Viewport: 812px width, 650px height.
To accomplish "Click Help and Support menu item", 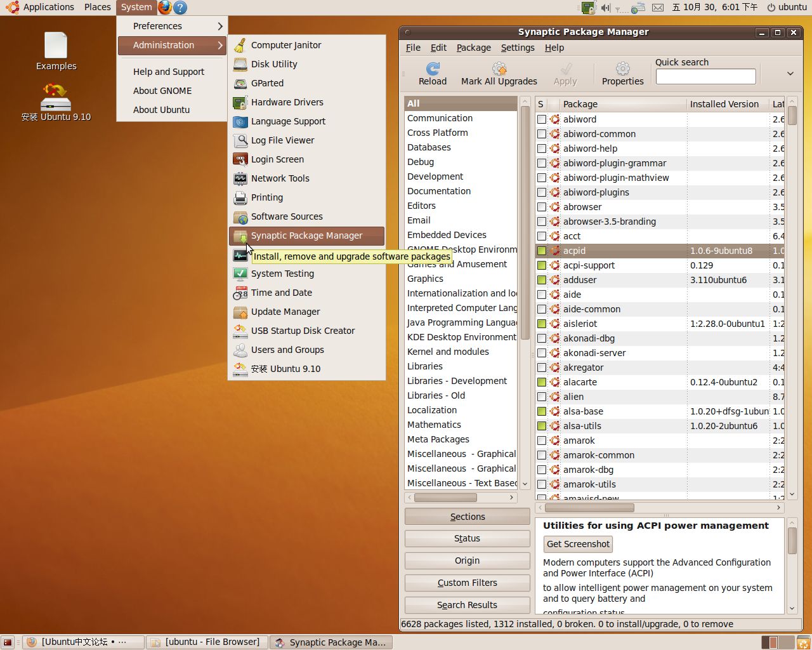I will [x=171, y=72].
